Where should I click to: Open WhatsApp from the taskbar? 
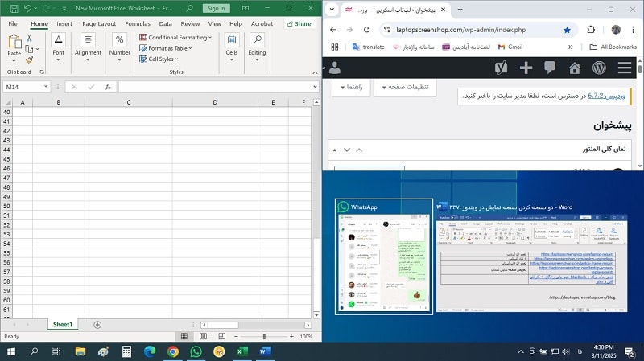(x=196, y=351)
